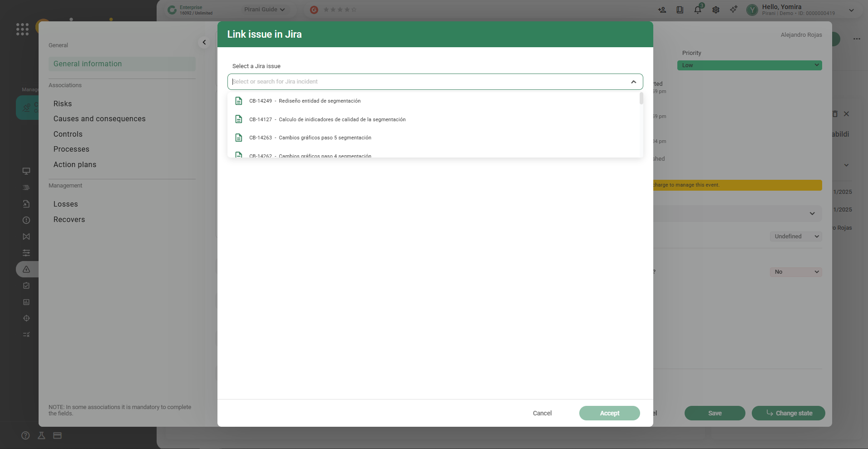The width and height of the screenshot is (868, 449).
Task: Click the Cancel button in dialog
Action: pos(542,413)
